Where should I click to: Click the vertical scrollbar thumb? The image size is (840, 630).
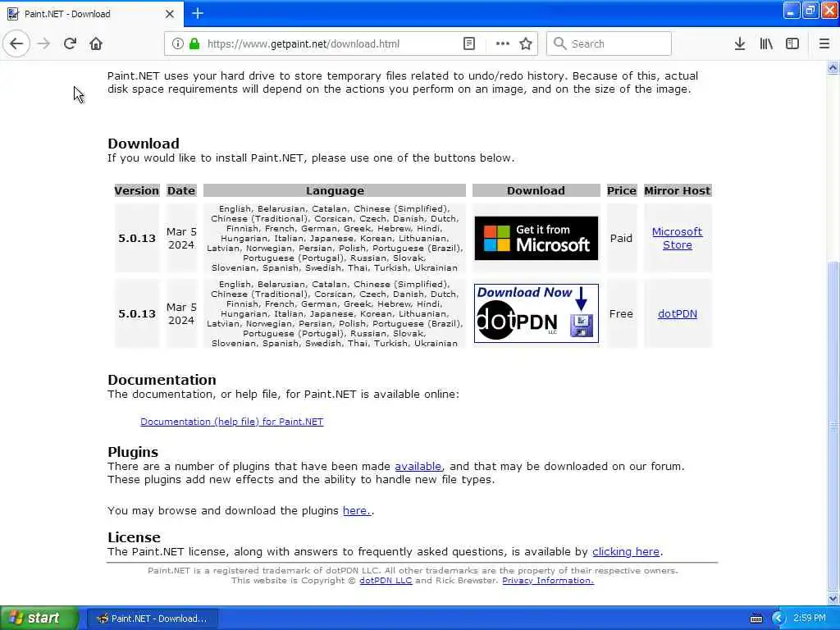tap(833, 426)
